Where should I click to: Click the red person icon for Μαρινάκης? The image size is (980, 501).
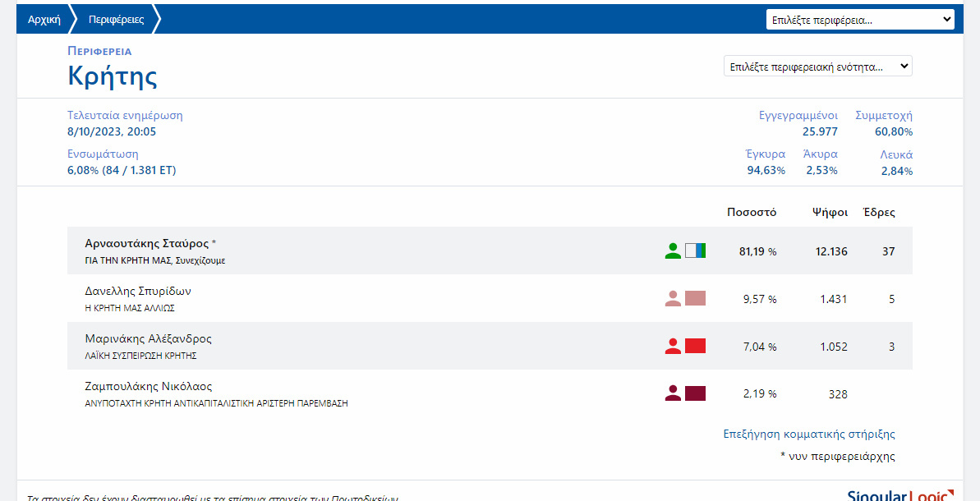click(x=673, y=347)
